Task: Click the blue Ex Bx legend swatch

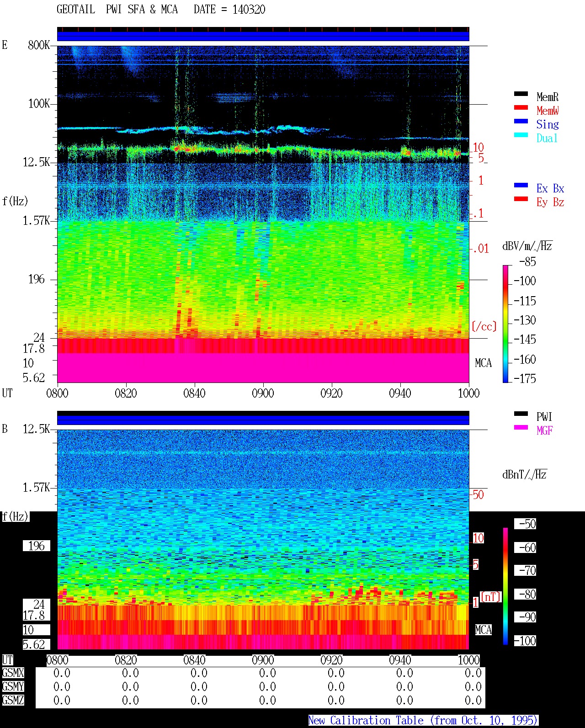Action: coord(521,185)
